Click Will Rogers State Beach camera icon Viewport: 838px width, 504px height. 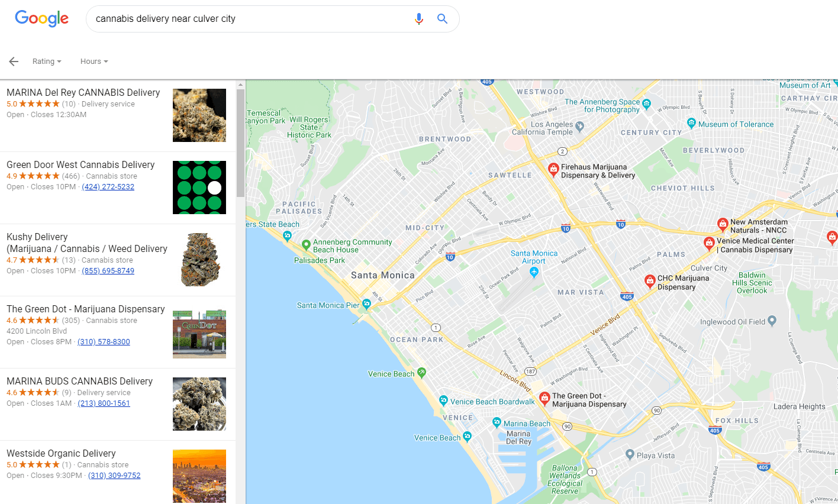pyautogui.click(x=287, y=236)
